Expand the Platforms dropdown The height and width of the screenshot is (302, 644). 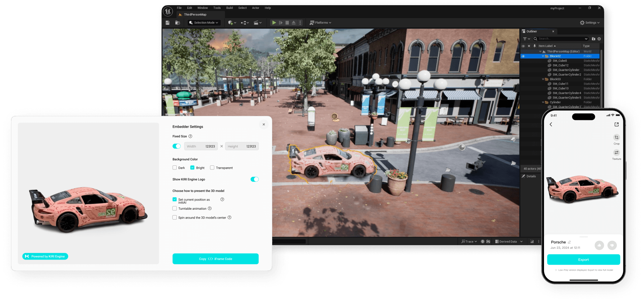[321, 23]
